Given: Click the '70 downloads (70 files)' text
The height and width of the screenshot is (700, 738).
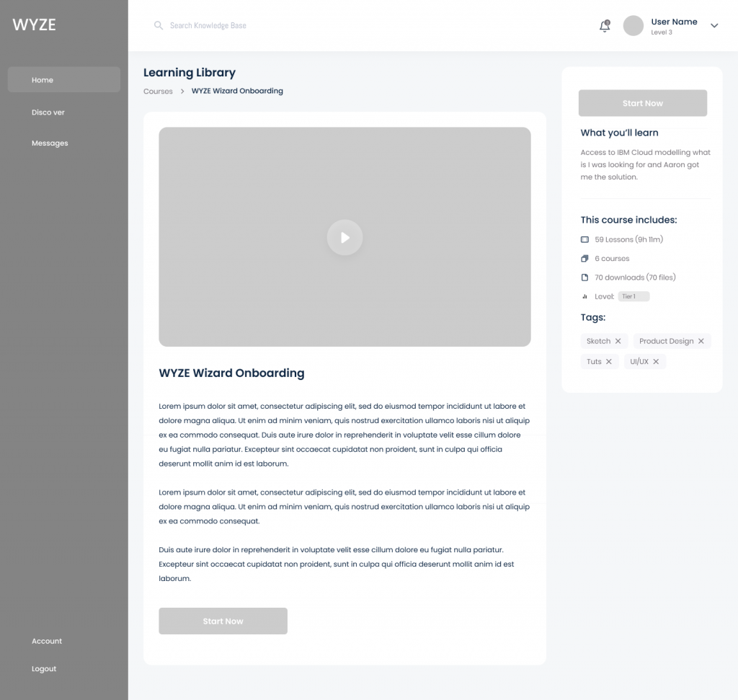Looking at the screenshot, I should coord(635,278).
